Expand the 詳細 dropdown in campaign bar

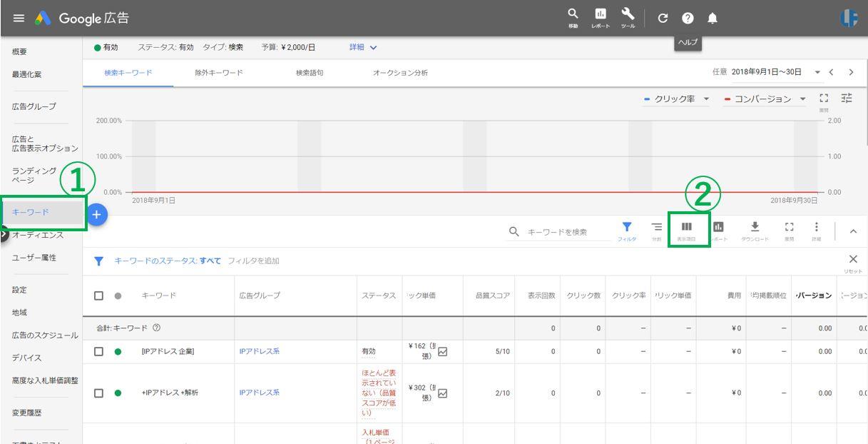click(x=363, y=48)
